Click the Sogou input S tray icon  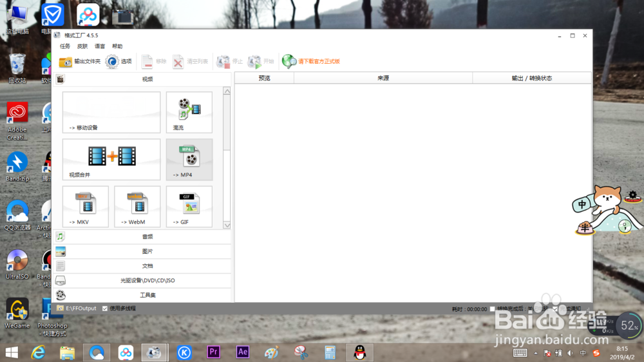point(596,353)
